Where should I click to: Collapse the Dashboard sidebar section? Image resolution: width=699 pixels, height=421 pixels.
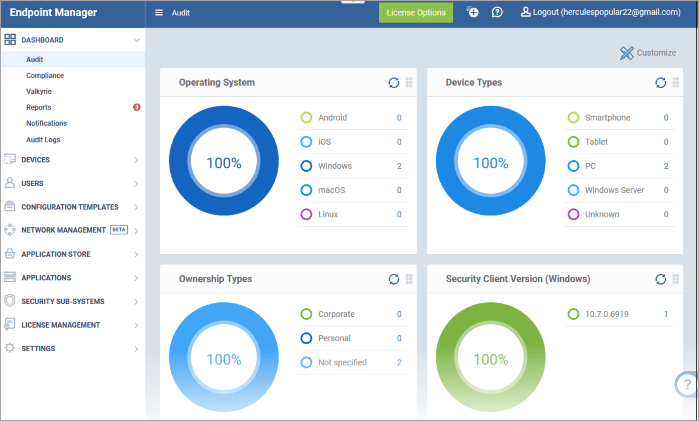click(136, 41)
